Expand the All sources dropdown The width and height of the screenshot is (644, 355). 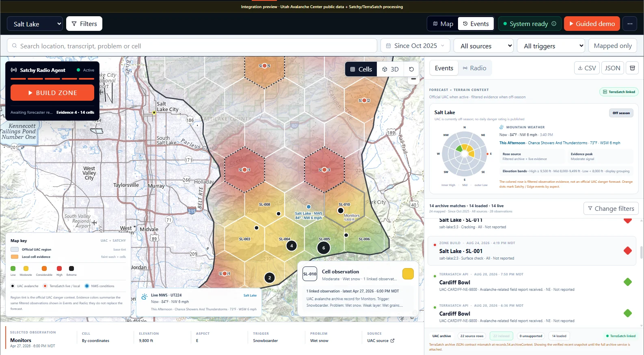[484, 46]
